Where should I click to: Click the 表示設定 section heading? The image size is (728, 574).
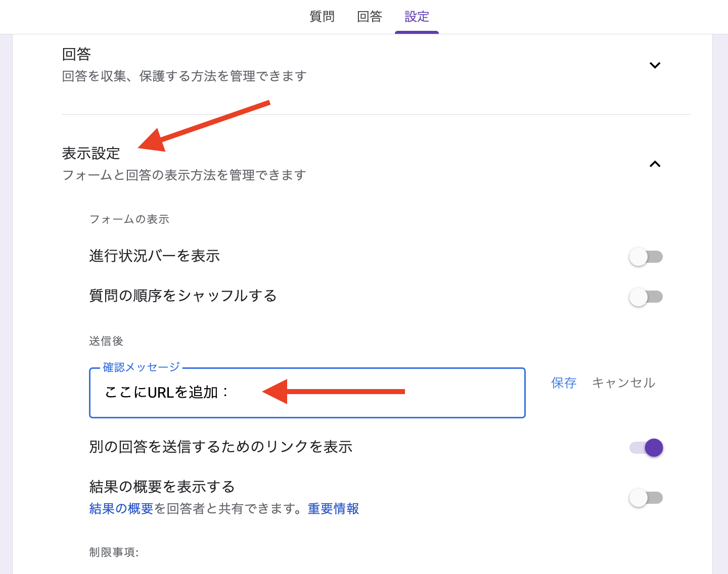coord(91,153)
